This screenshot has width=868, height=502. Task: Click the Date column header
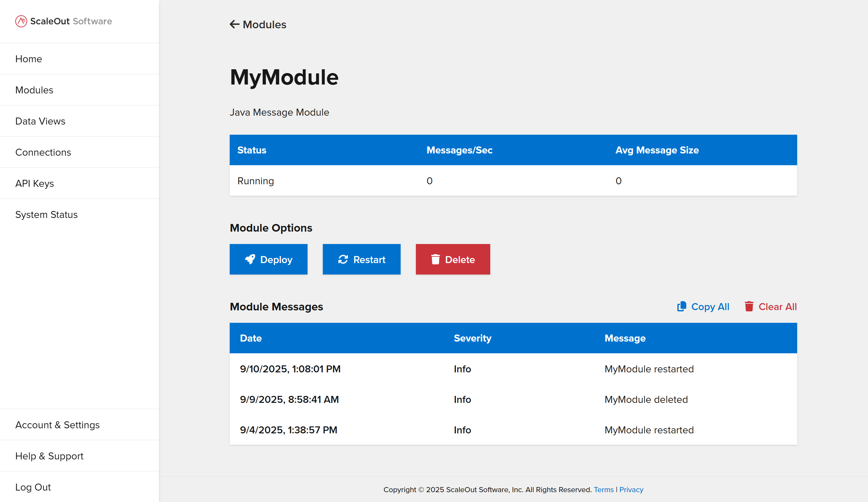pos(251,338)
